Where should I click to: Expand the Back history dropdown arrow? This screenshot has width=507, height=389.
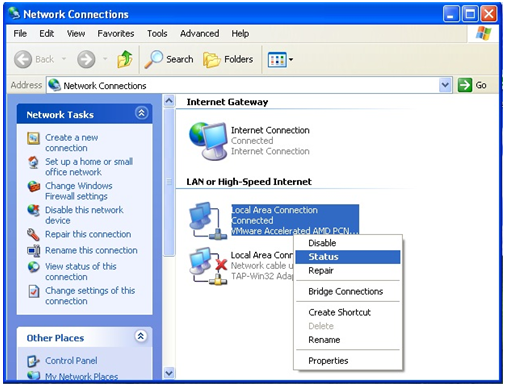click(64, 59)
